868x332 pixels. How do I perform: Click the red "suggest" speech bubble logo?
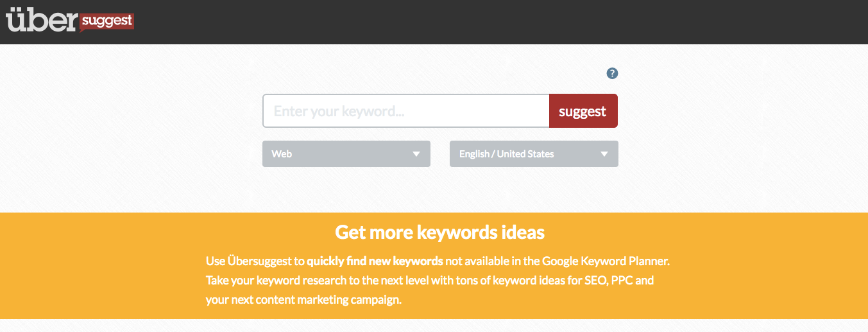pyautogui.click(x=107, y=22)
